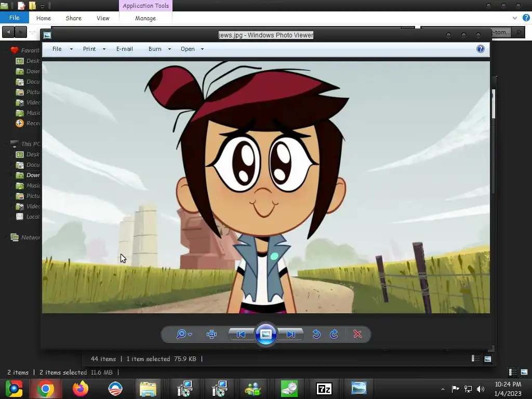
Task: Open File tab in Explorer ribbon
Action: point(14,18)
